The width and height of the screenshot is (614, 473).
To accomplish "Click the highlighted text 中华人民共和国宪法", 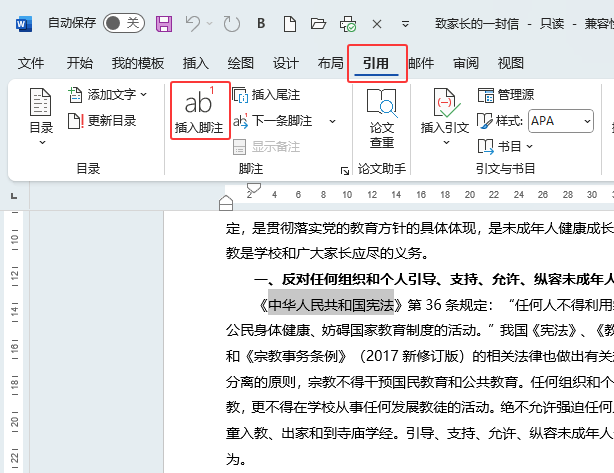I will point(331,305).
